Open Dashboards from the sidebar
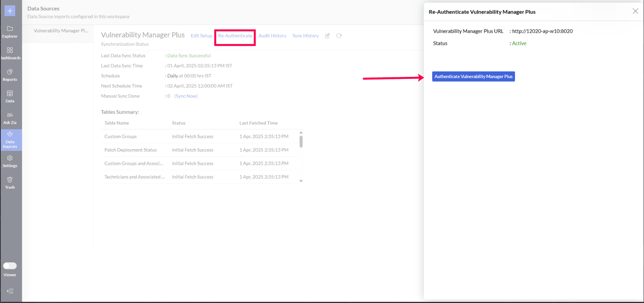 (10, 53)
